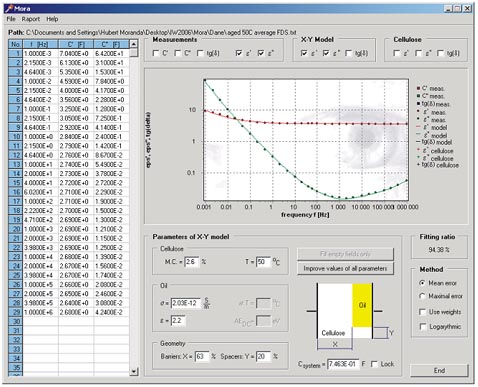The height and width of the screenshot is (387, 478).
Task: Click the Mora app icon in title bar
Action: click(x=9, y=8)
